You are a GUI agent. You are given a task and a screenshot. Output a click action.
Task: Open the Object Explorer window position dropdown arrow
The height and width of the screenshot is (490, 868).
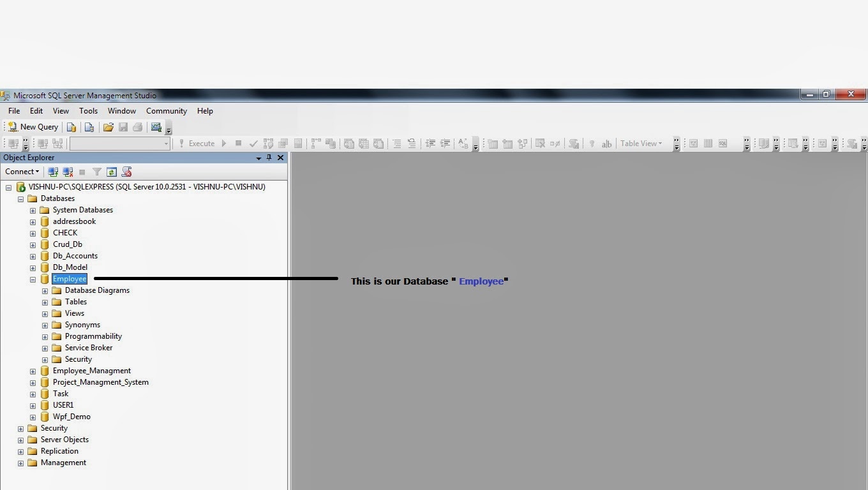[258, 158]
